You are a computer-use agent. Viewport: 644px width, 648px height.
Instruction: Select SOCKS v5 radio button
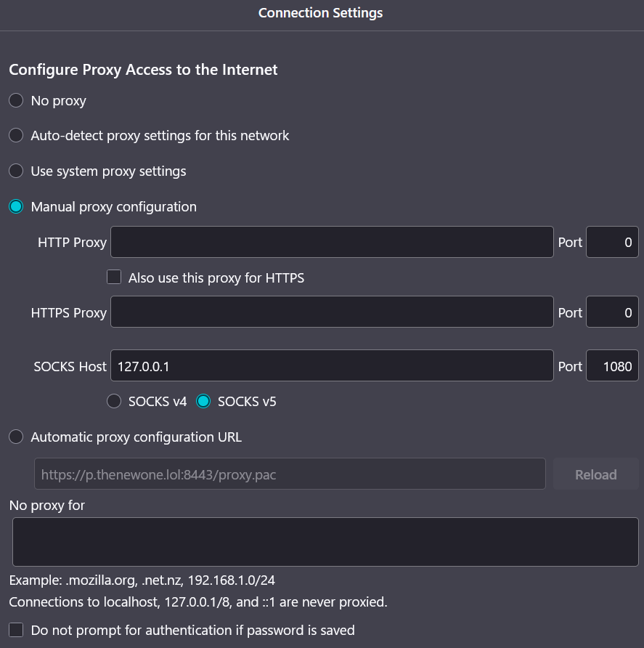tap(203, 401)
